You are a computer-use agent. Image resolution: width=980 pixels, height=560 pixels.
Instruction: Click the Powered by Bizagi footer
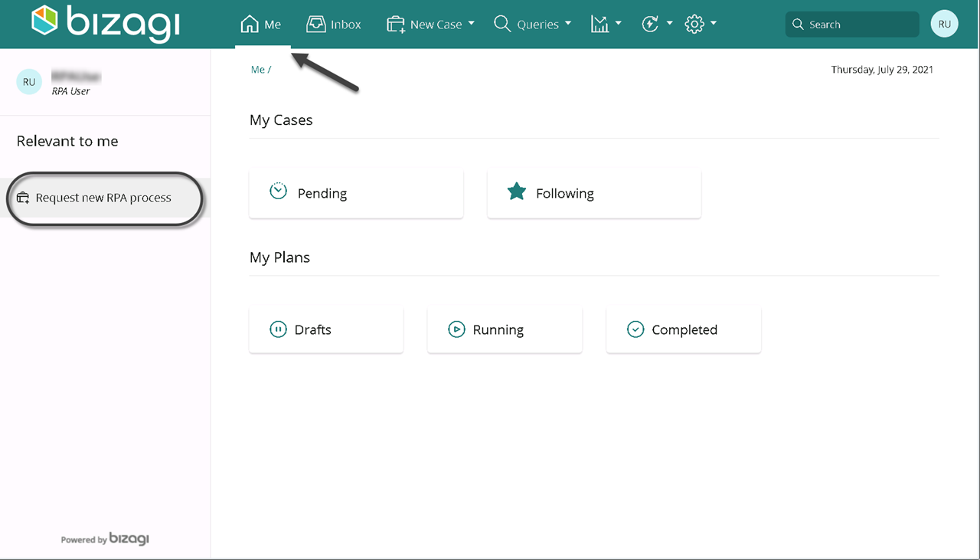point(105,539)
